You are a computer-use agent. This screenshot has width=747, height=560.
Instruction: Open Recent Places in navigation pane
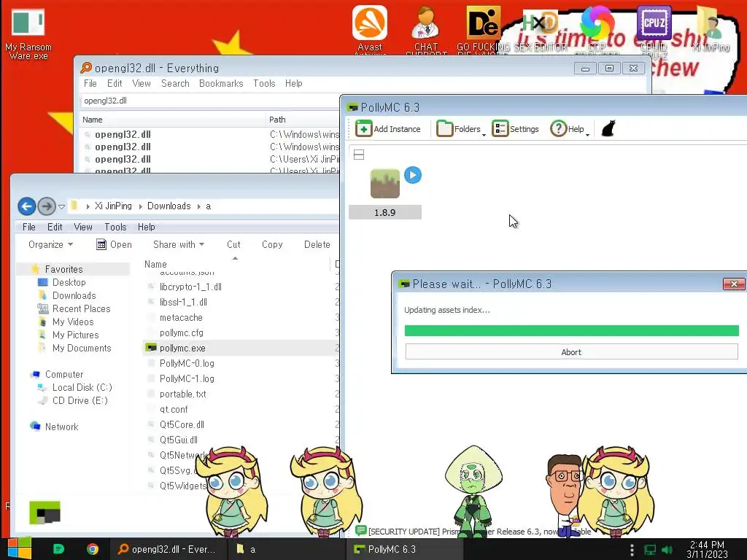81,308
